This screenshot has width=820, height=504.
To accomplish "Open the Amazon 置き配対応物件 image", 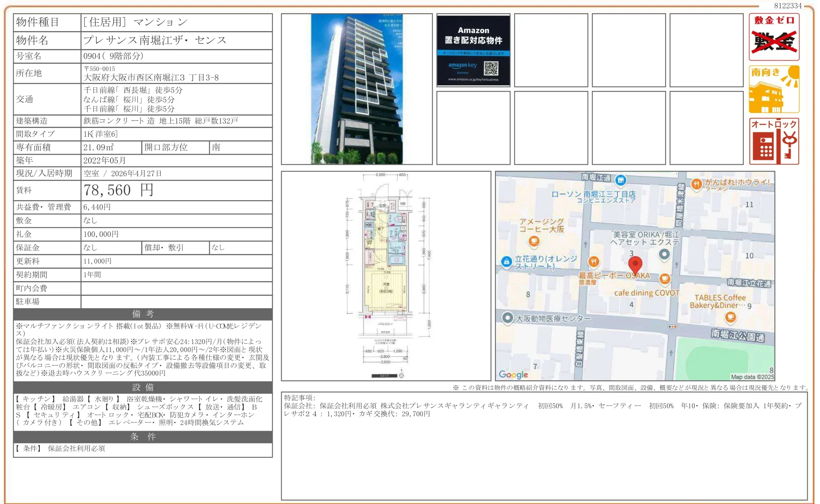I will (473, 50).
